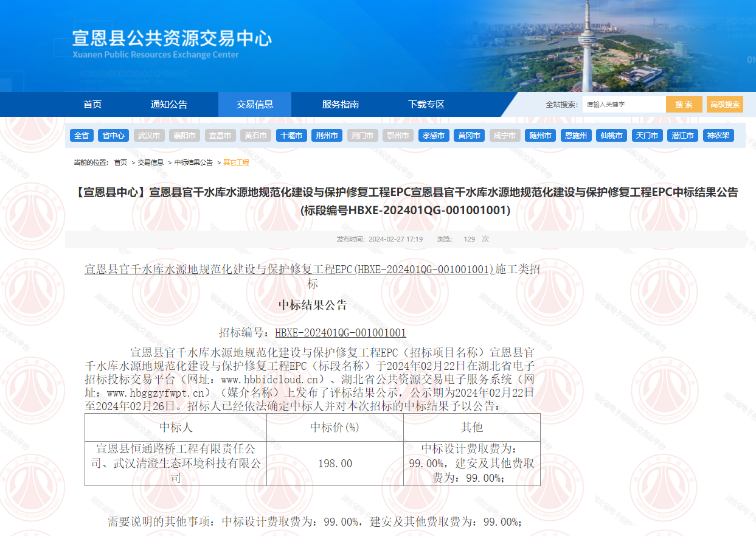Click the 中标人 table header
This screenshot has height=536, width=756.
[x=176, y=428]
